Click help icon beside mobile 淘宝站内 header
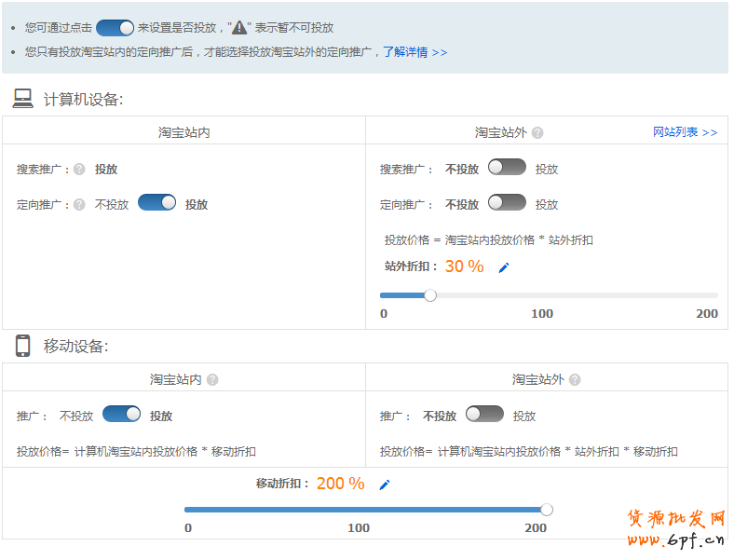 212,380
